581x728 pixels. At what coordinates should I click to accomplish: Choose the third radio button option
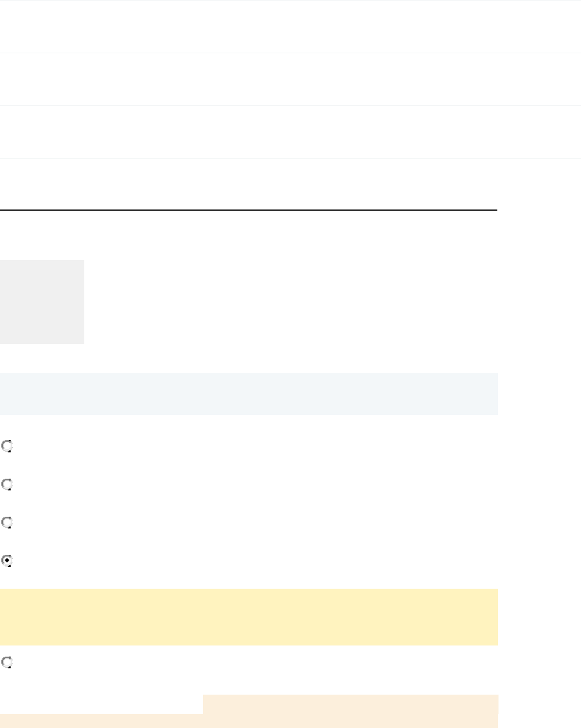[7, 523]
